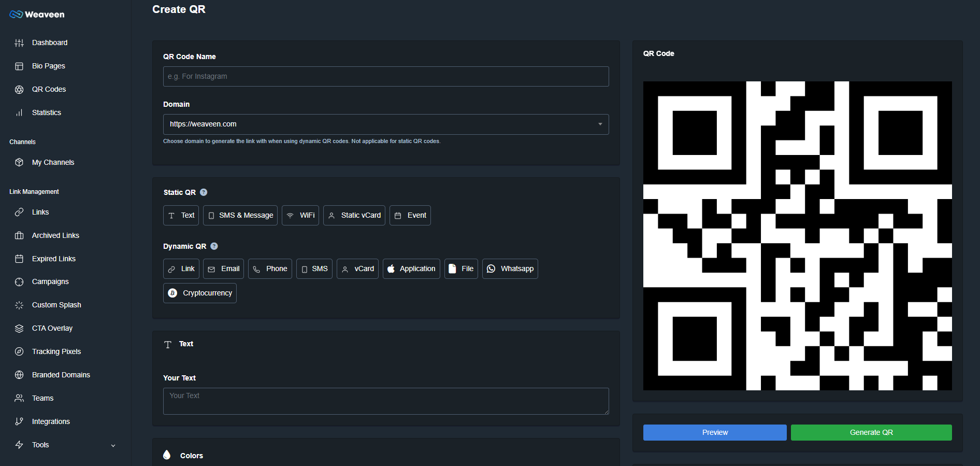980x466 pixels.
Task: Click the CTA Overlay layers icon
Action: pos(19,329)
